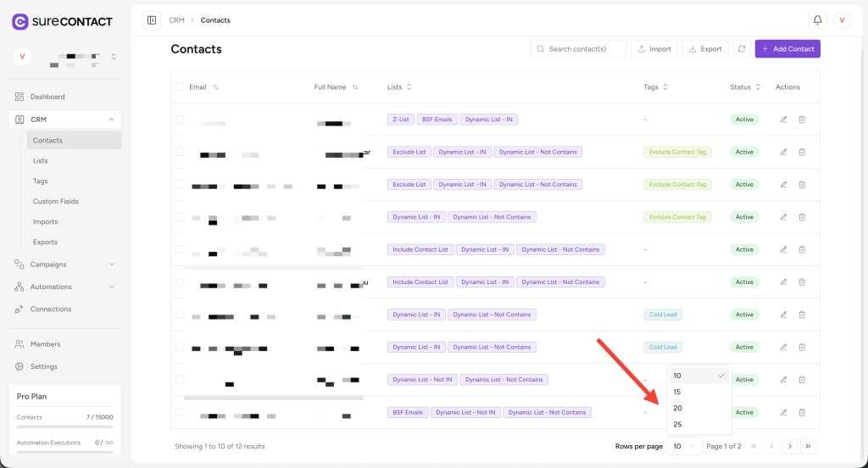Viewport: 868px width, 468px height.
Task: Collapse the sidebar with the panel icon
Action: point(152,20)
